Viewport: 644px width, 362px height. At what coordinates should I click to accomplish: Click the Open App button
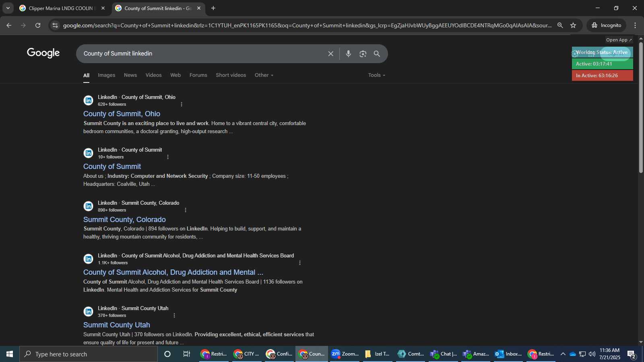(x=619, y=40)
